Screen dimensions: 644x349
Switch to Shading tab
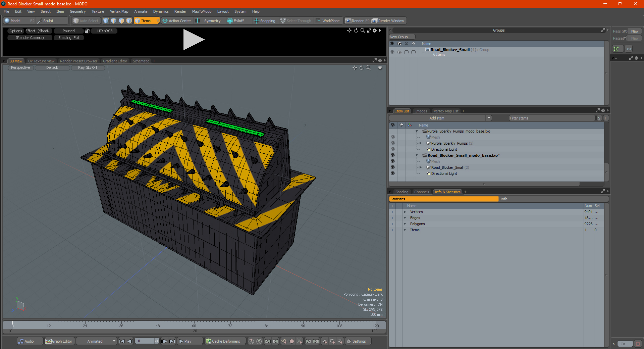click(401, 192)
